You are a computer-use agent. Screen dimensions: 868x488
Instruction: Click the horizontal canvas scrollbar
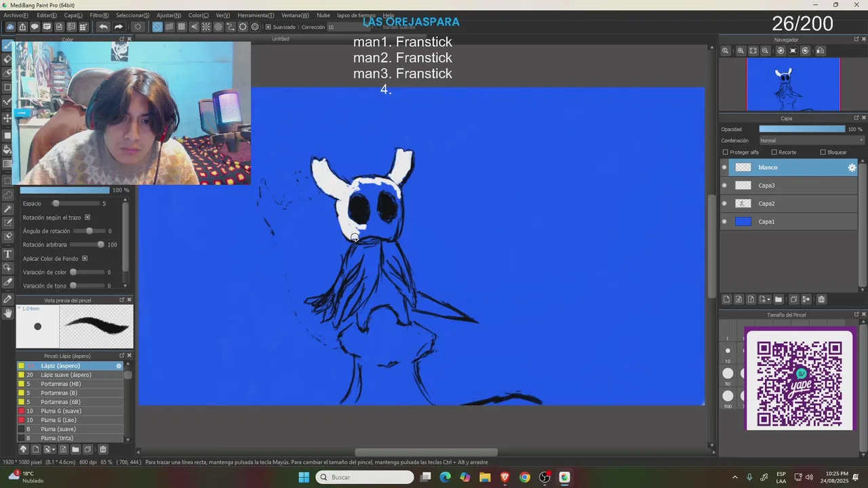coord(427,452)
